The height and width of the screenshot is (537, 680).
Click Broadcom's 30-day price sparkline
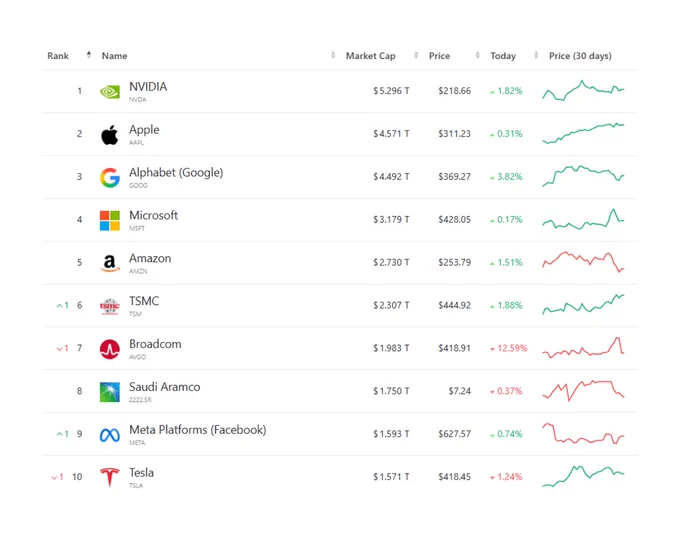coord(583,347)
